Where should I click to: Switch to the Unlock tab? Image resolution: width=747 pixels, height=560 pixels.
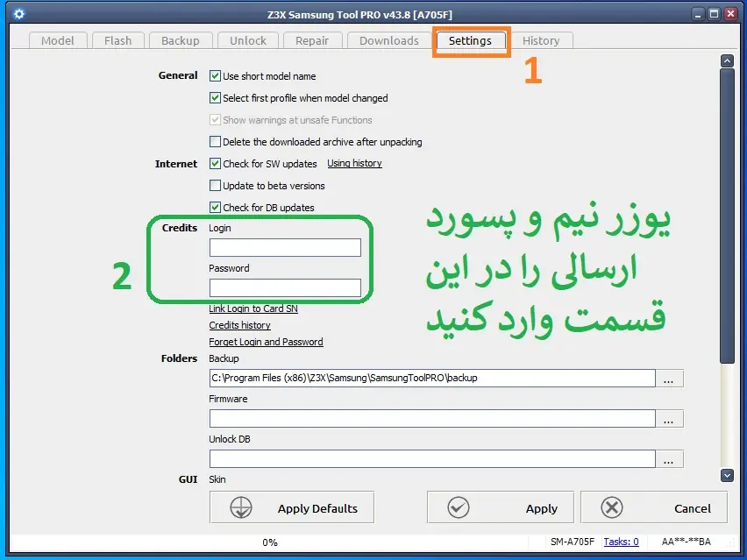[x=248, y=40]
